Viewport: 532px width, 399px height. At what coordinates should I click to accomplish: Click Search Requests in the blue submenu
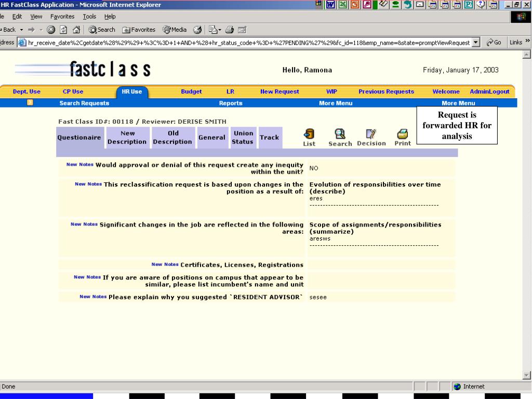[x=85, y=103]
